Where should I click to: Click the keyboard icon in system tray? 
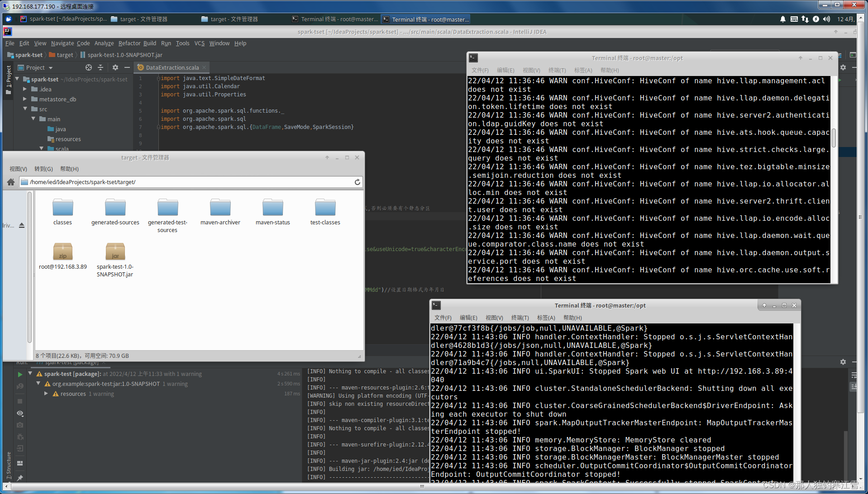click(x=794, y=19)
